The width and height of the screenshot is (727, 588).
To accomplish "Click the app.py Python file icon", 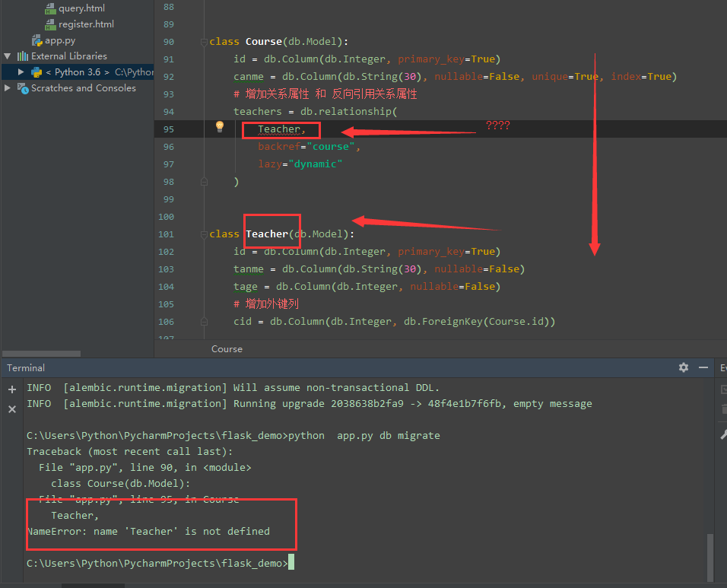I will (37, 41).
